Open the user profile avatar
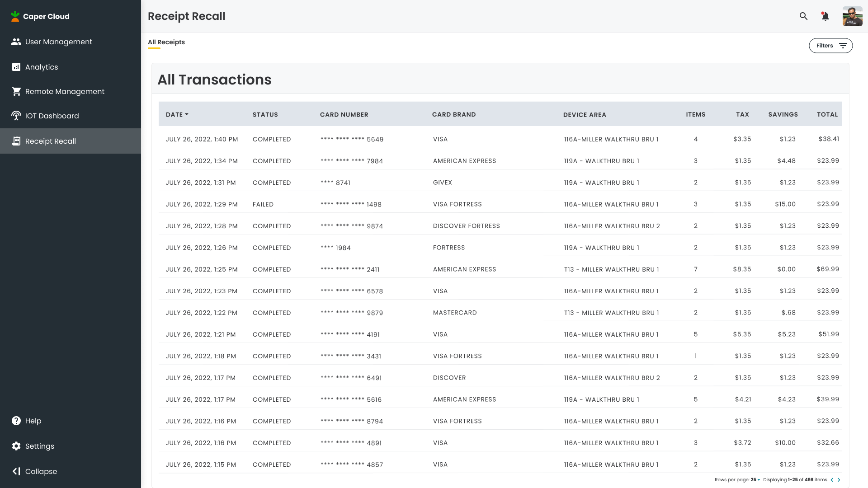Image resolution: width=868 pixels, height=488 pixels. (x=852, y=16)
